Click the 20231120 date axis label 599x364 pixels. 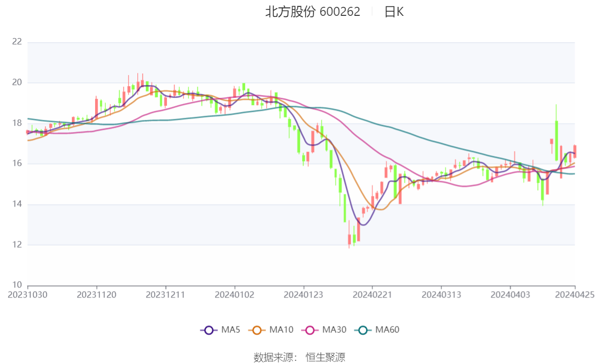[x=97, y=295]
